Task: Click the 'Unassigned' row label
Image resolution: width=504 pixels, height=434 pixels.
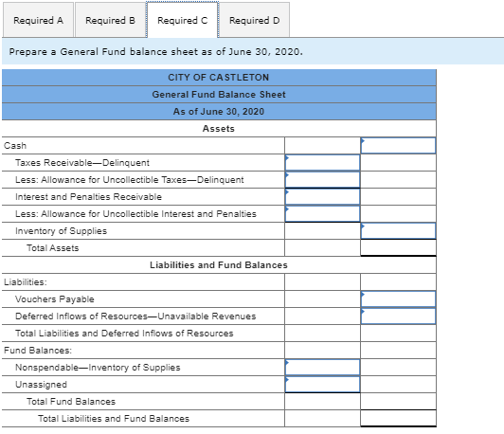Action: [x=41, y=384]
